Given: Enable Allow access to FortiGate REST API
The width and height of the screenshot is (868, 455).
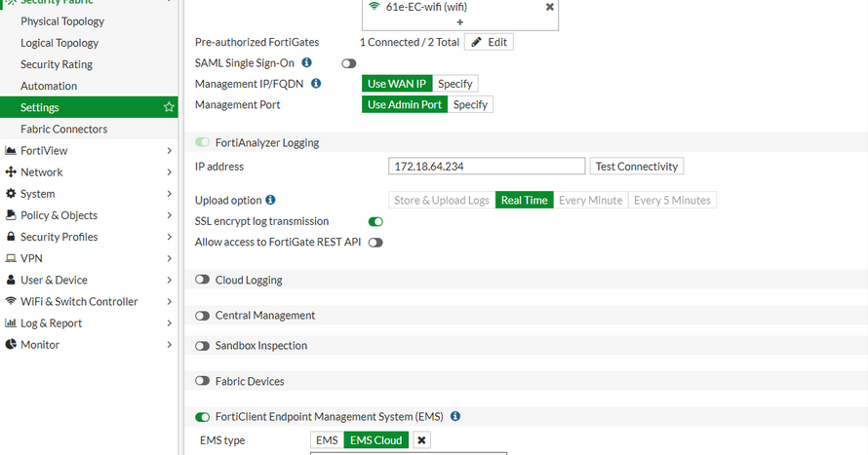Looking at the screenshot, I should point(375,243).
